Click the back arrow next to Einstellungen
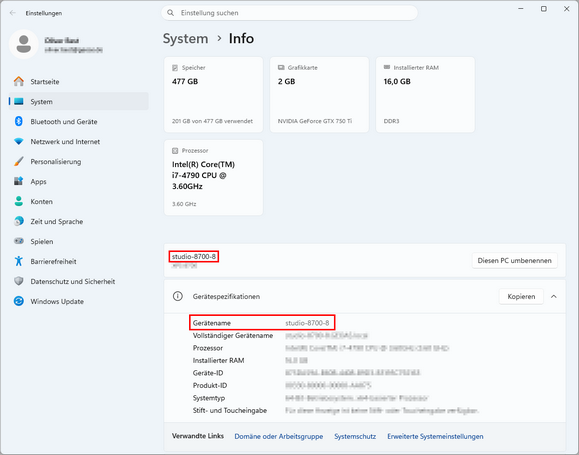 pyautogui.click(x=13, y=13)
